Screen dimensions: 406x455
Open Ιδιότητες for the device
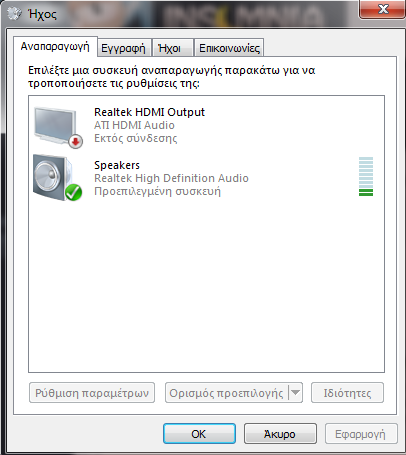pyautogui.click(x=347, y=393)
